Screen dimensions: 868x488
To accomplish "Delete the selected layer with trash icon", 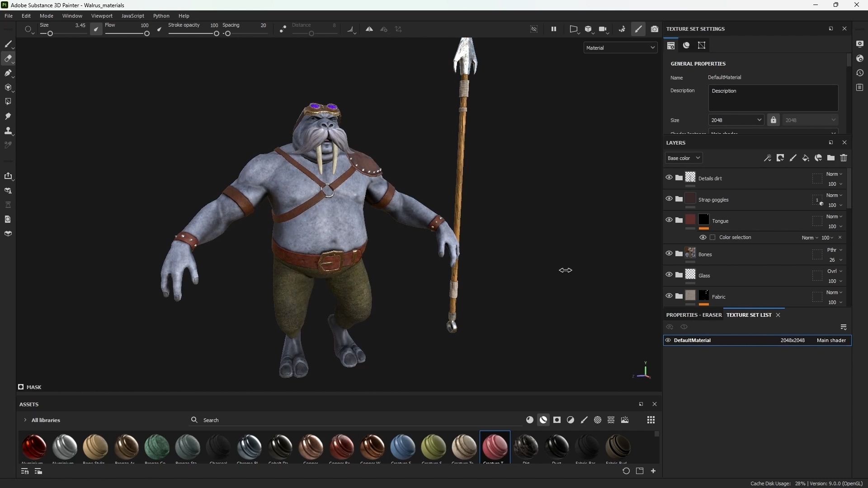I will pyautogui.click(x=844, y=158).
